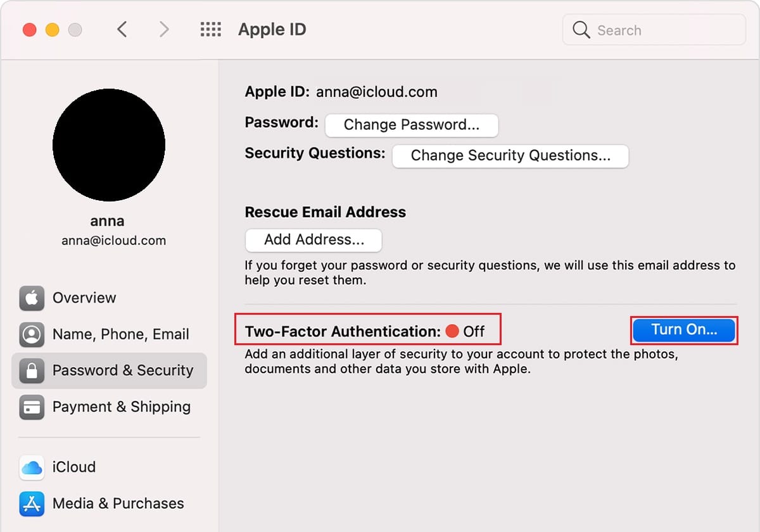Click the magnifying glass search icon
This screenshot has height=532, width=760.
coord(581,30)
